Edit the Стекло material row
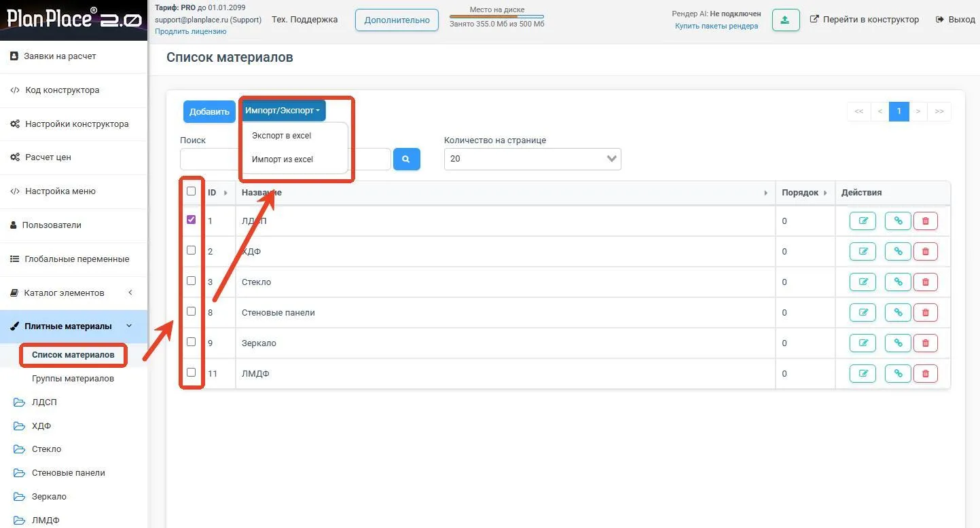This screenshot has height=528, width=980. [863, 282]
